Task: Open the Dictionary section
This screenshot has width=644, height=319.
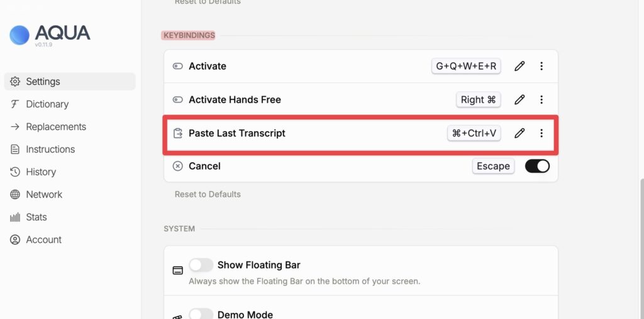Action: click(x=47, y=104)
